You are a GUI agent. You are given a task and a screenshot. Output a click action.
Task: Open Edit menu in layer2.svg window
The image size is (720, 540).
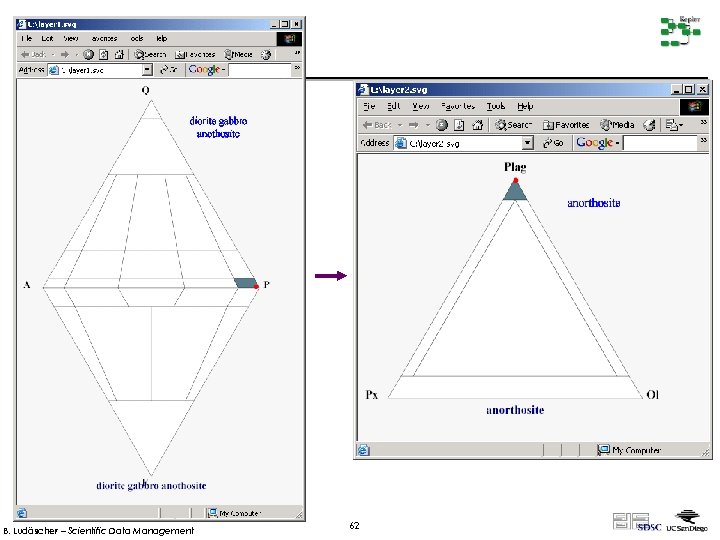pyautogui.click(x=394, y=106)
